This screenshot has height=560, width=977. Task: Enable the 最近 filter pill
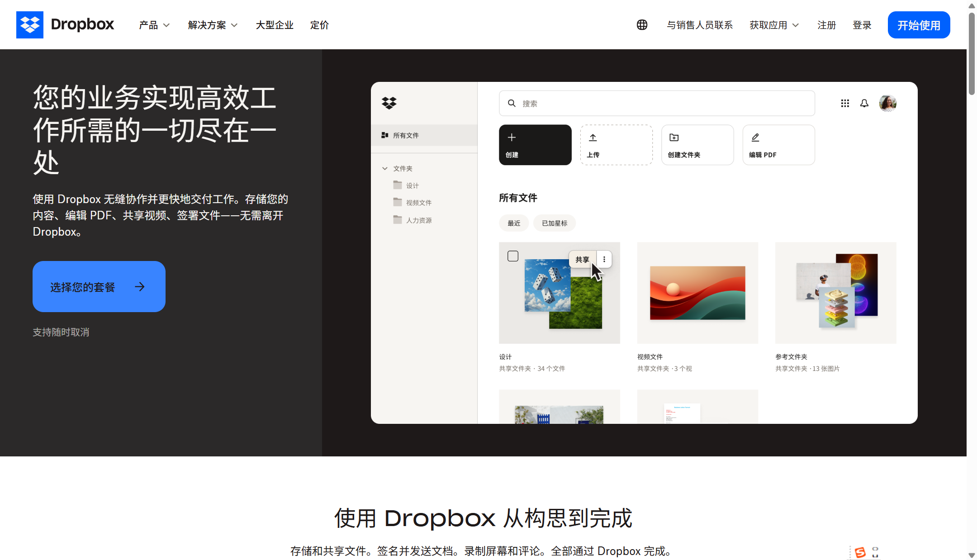(x=514, y=223)
